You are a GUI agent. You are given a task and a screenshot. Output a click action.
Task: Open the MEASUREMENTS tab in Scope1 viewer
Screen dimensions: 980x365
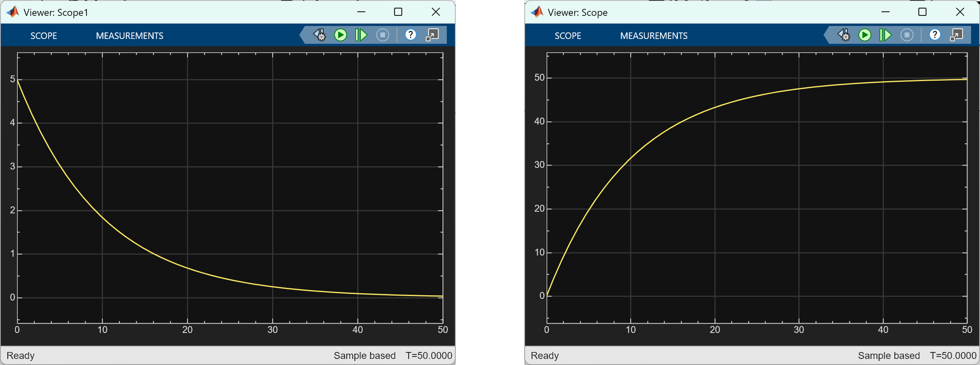[x=129, y=36]
